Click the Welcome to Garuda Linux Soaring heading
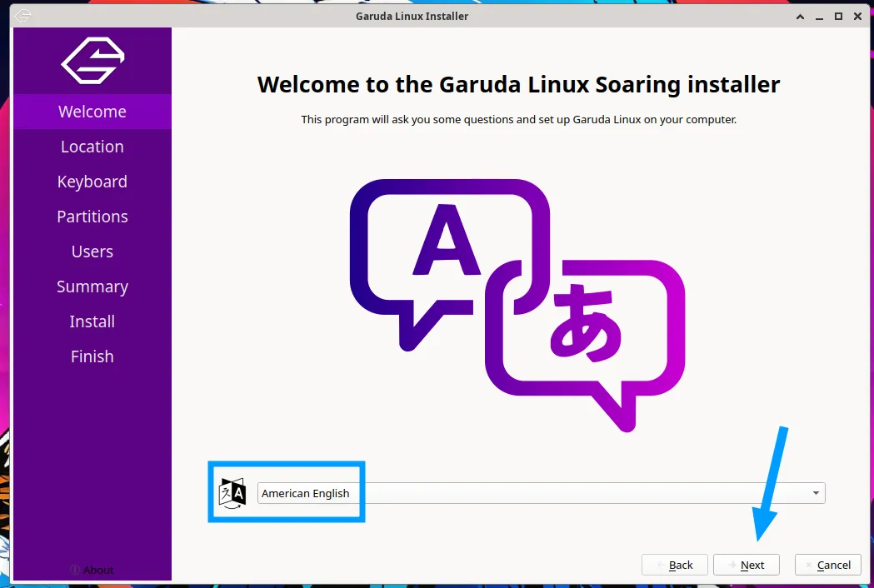The image size is (874, 588). pos(518,85)
